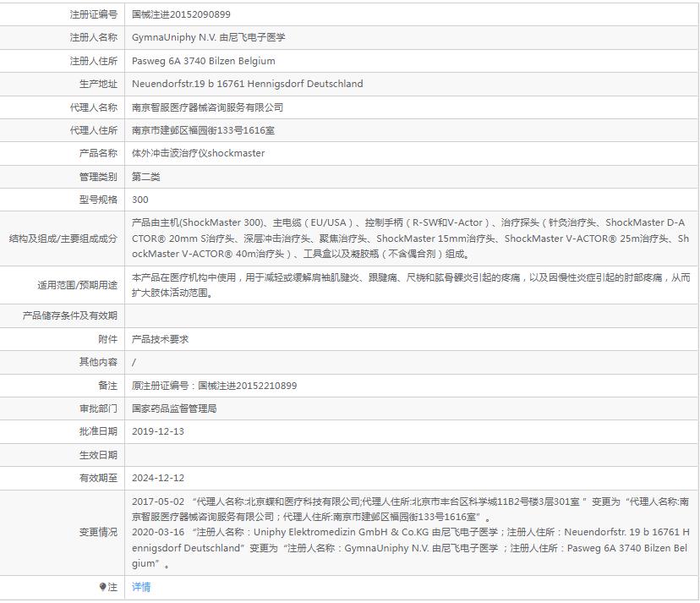Image resolution: width=700 pixels, height=603 pixels.
Task: Click the 生效日期 label
Action: (98, 455)
